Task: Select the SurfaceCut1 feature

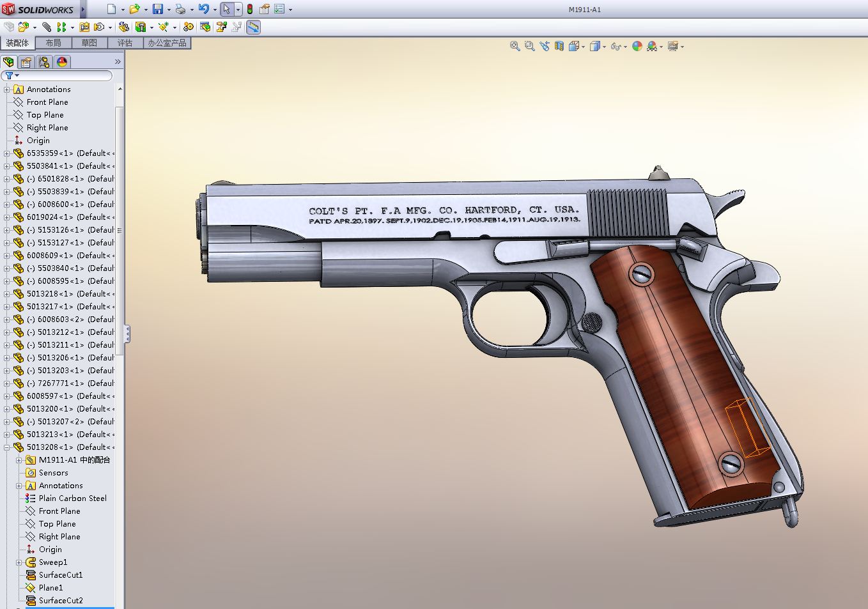Action: point(61,575)
